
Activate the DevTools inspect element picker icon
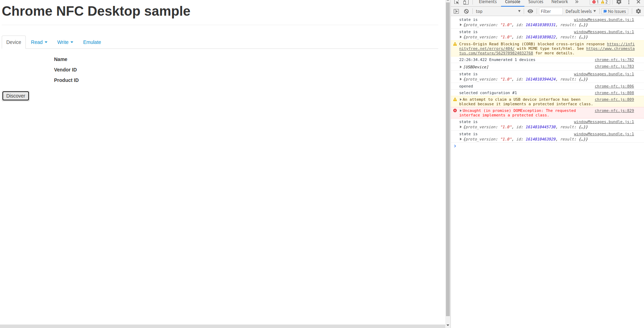coord(456,2)
